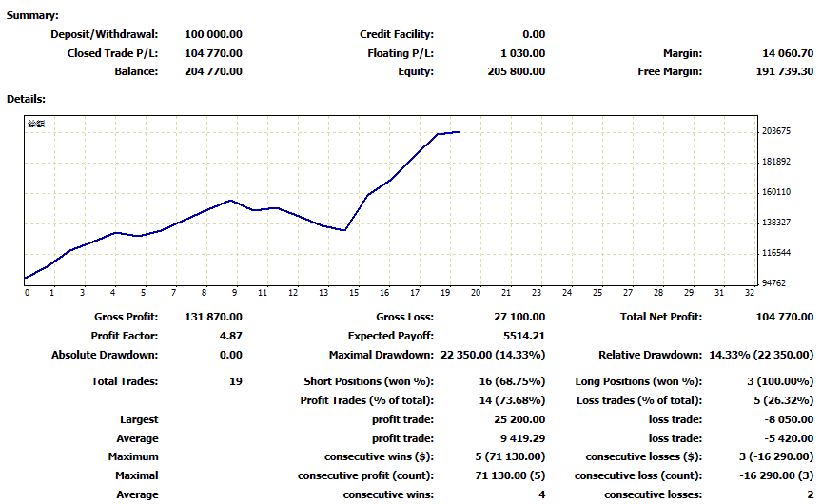Click the x-axis label 19
The image size is (822, 504).
[x=445, y=293]
